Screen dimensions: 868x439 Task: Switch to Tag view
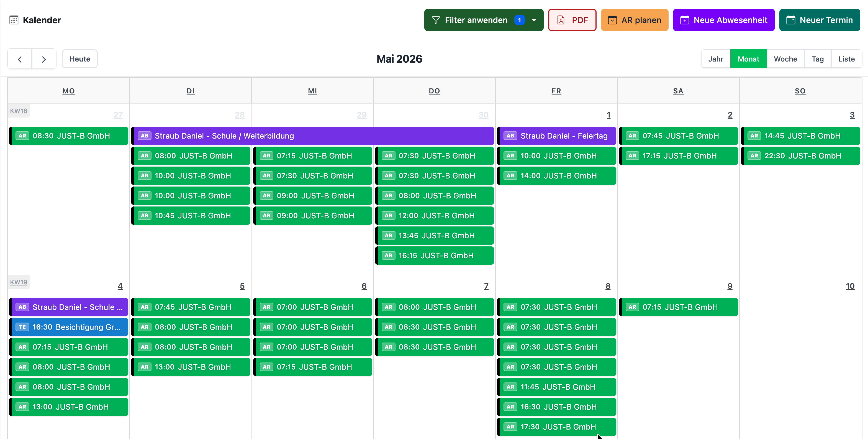[x=818, y=59]
